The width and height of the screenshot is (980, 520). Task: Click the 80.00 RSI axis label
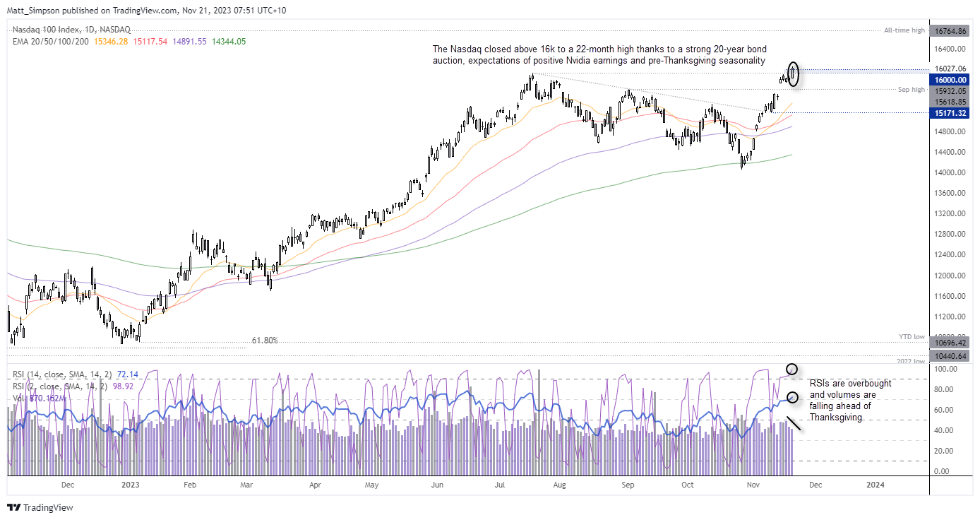[x=943, y=389]
